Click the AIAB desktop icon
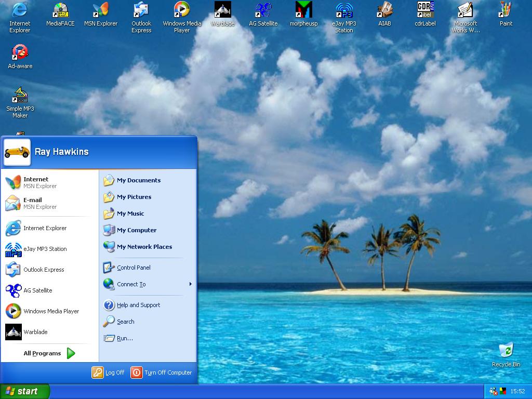 384,10
